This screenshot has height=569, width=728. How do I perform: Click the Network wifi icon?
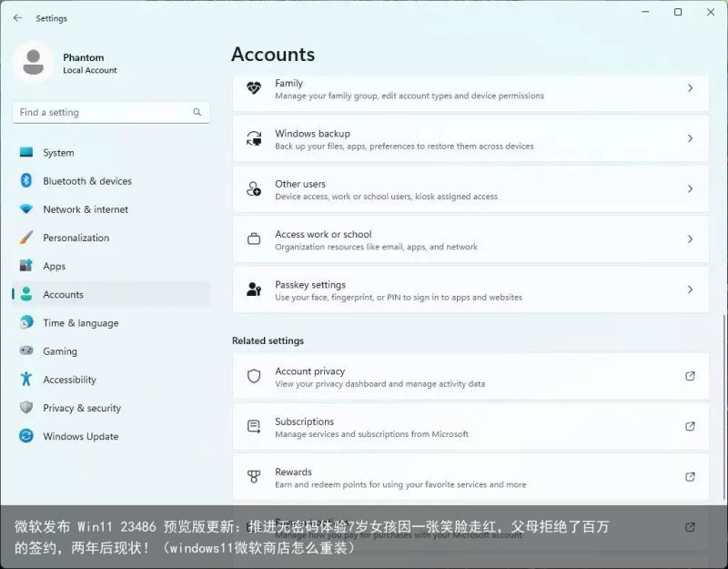(x=26, y=209)
